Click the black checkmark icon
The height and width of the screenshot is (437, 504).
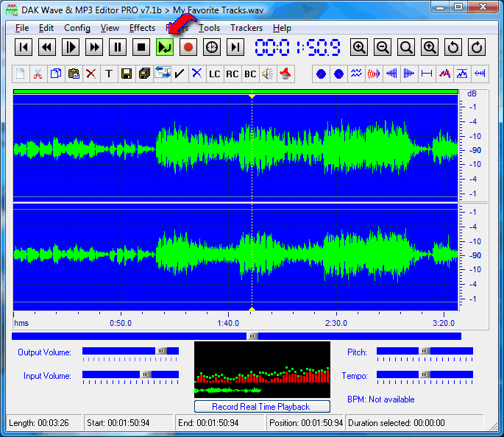(180, 74)
